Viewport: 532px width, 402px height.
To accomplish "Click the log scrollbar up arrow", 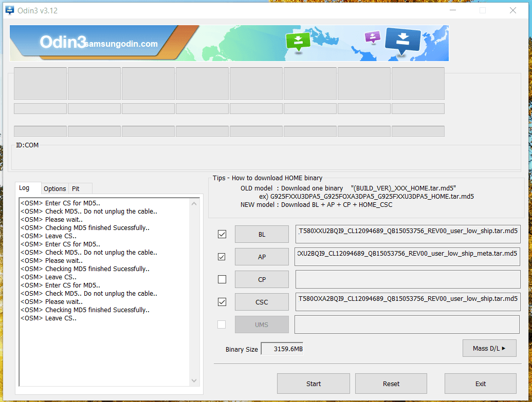I will pos(194,204).
